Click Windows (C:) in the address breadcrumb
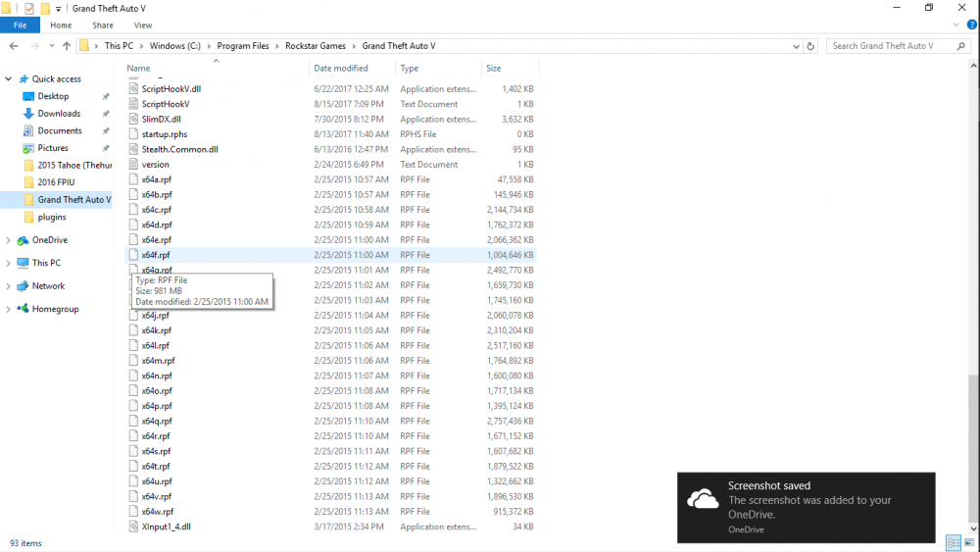 (175, 46)
